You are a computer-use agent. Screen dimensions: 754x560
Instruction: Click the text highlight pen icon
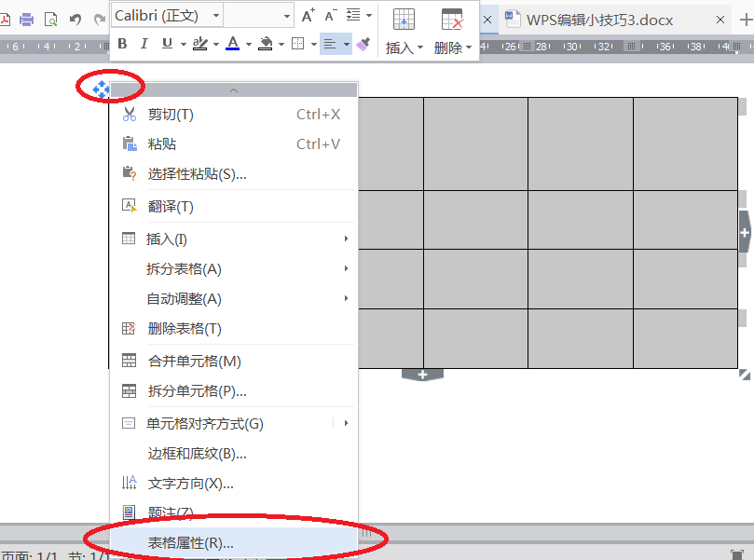click(199, 44)
